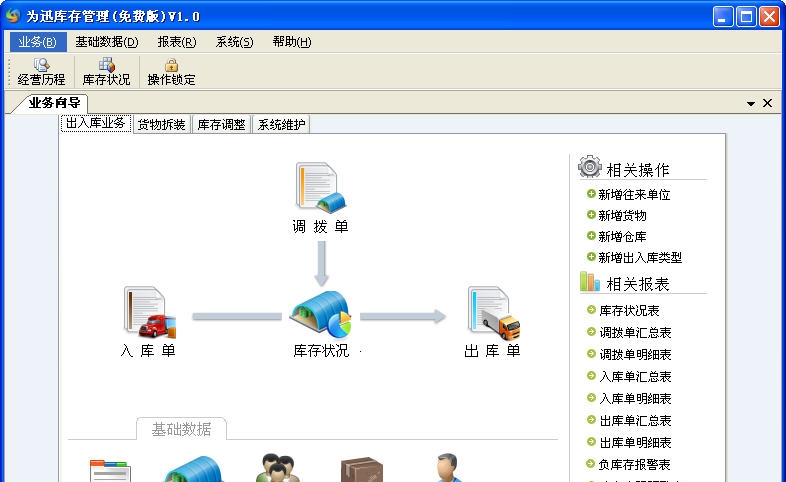786x482 pixels.
Task: Open the 系统(S) menu
Action: pos(235,42)
